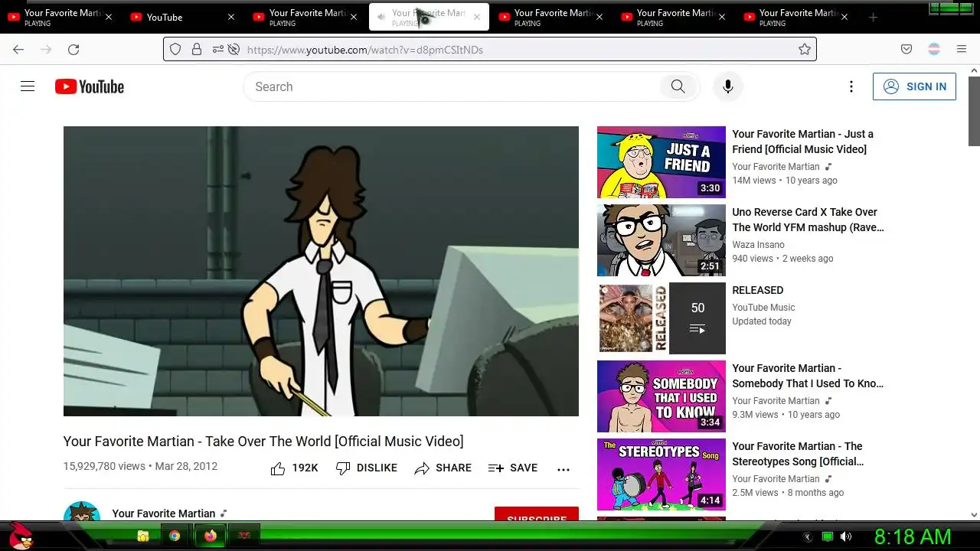Viewport: 980px width, 551px height.
Task: Click the volume speaker tray icon
Action: pyautogui.click(x=846, y=536)
